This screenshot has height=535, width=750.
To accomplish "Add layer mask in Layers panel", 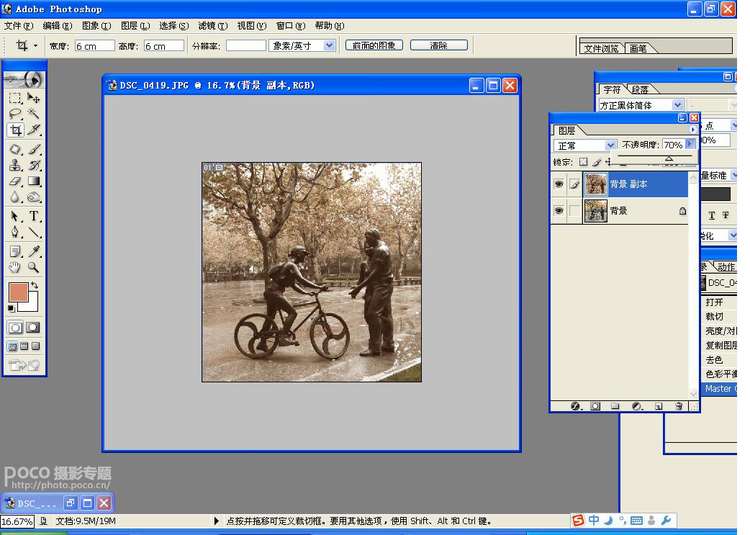I will pyautogui.click(x=595, y=406).
